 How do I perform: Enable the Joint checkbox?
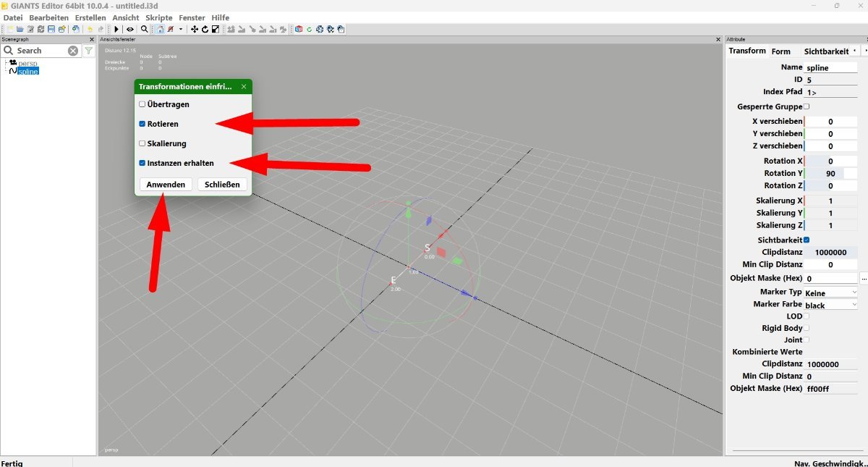[807, 340]
